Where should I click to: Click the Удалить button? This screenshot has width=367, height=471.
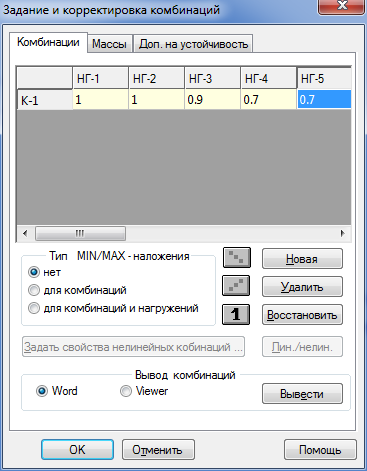pyautogui.click(x=302, y=287)
